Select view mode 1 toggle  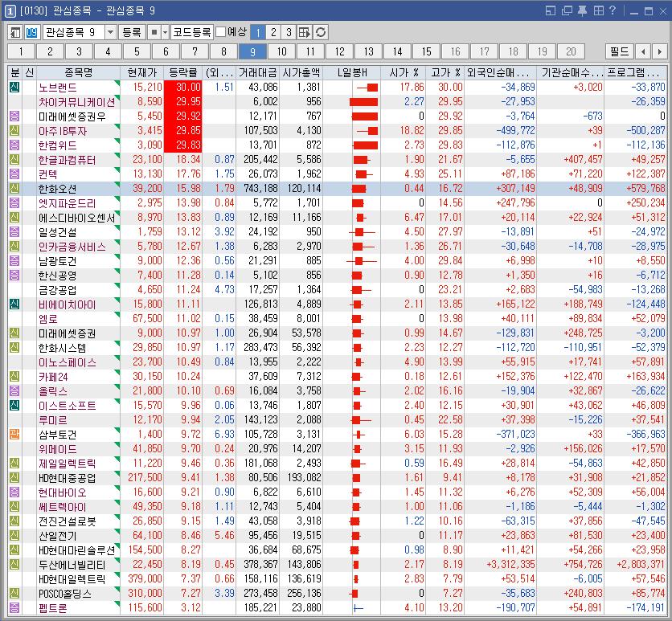click(257, 32)
